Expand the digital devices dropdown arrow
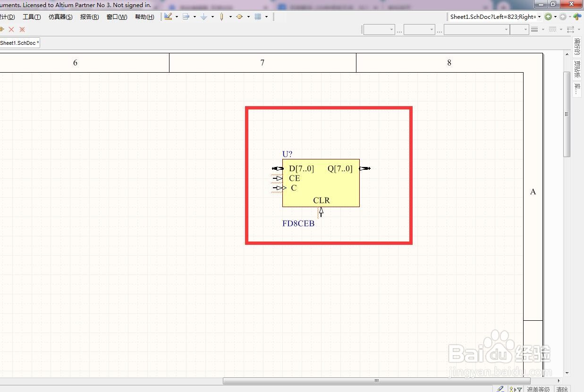Image resolution: width=584 pixels, height=392 pixels. click(x=230, y=17)
